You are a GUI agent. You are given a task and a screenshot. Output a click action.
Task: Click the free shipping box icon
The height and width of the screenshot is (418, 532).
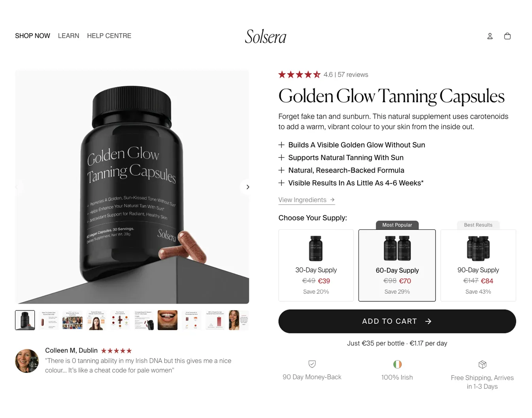point(482,364)
